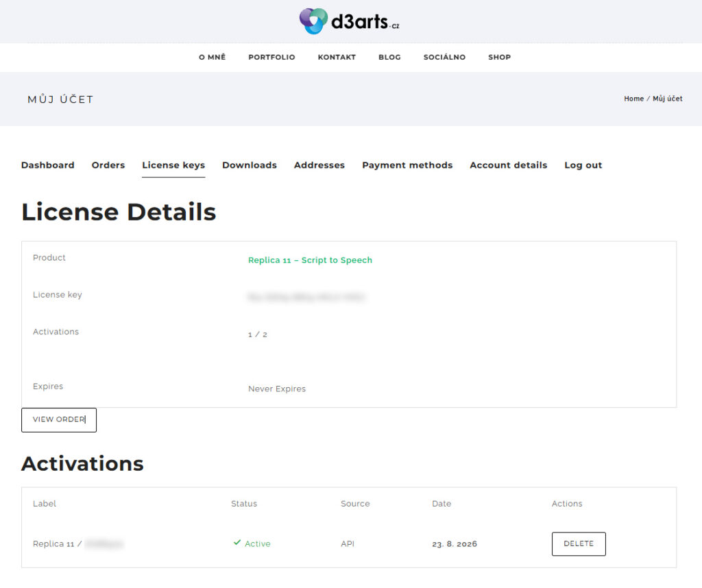
Task: Switch to the Orders tab
Action: click(108, 165)
